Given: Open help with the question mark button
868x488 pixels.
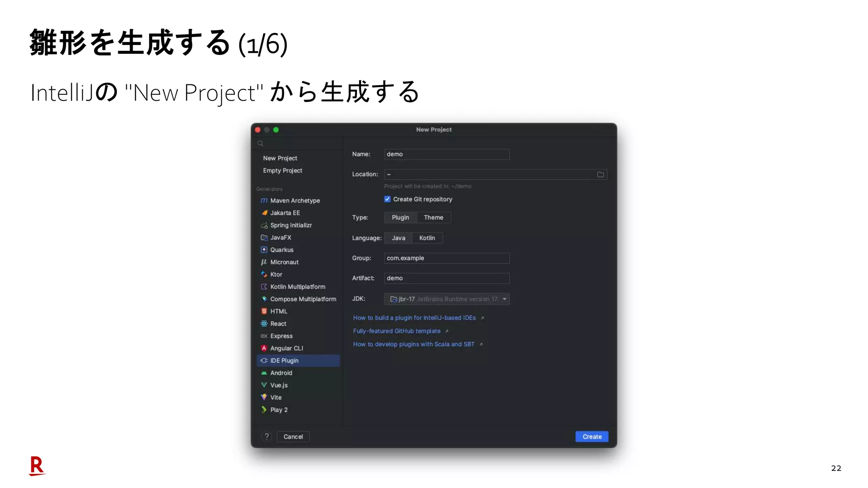Looking at the screenshot, I should pos(267,437).
